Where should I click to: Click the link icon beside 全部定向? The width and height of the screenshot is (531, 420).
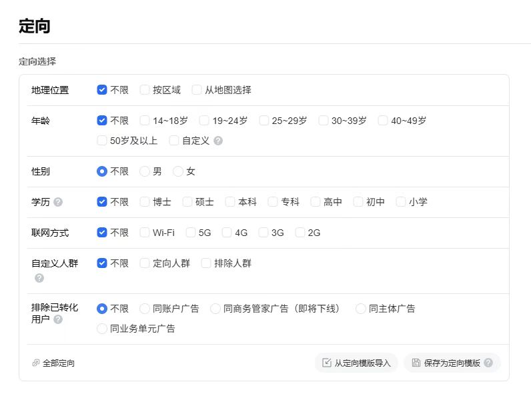(36, 363)
